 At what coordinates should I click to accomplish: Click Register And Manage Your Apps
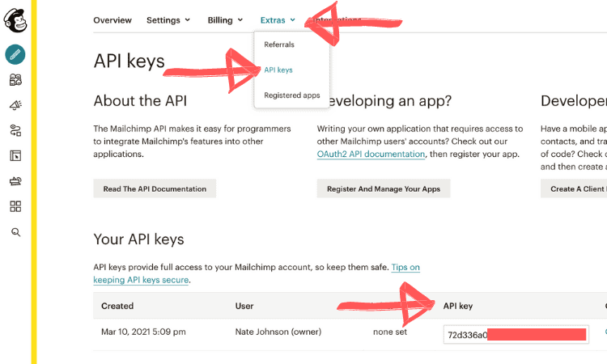pyautogui.click(x=384, y=188)
